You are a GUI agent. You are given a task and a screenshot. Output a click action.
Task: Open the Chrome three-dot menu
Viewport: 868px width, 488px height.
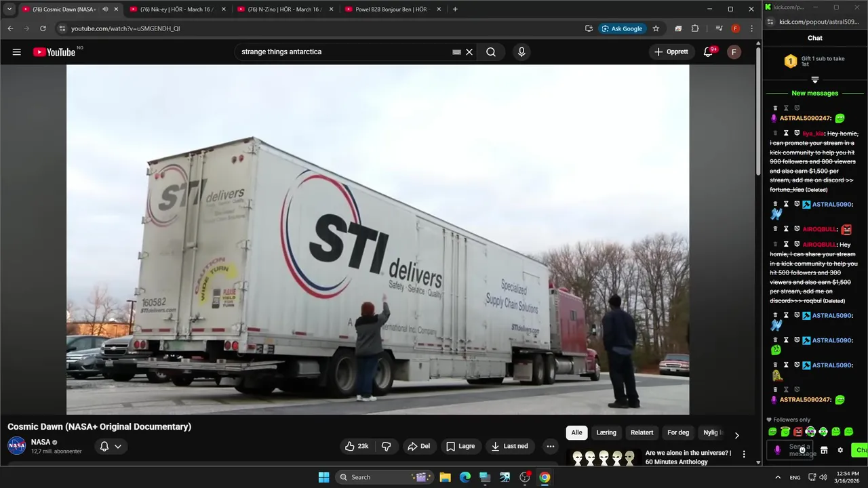751,28
